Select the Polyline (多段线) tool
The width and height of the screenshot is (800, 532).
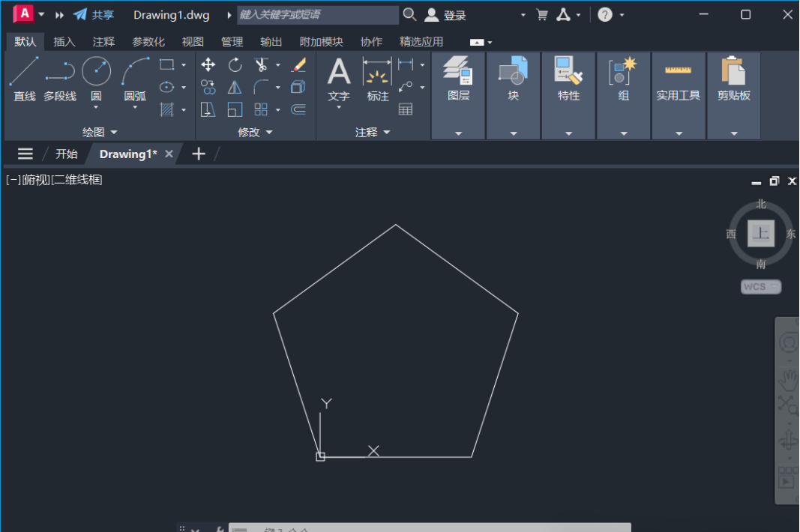[60, 79]
